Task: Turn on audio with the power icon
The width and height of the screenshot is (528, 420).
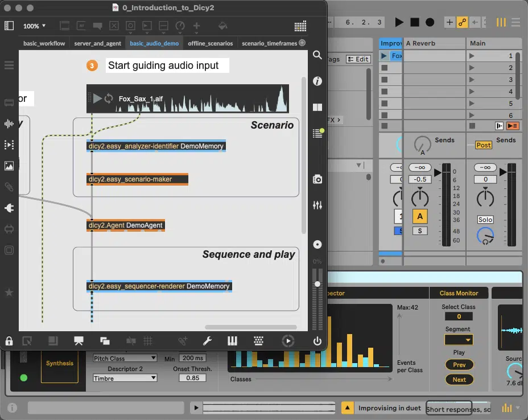Action: (317, 341)
